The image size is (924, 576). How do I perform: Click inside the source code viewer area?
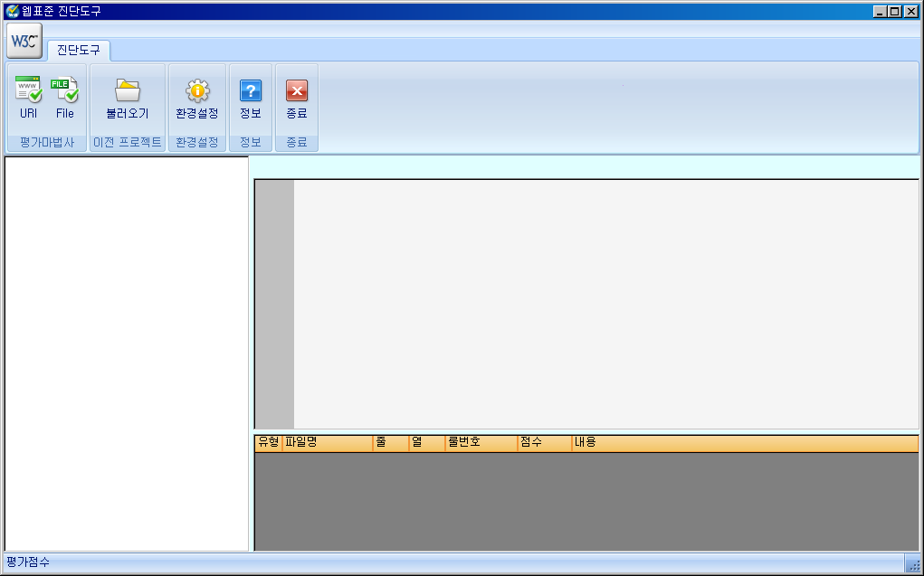[x=605, y=303]
